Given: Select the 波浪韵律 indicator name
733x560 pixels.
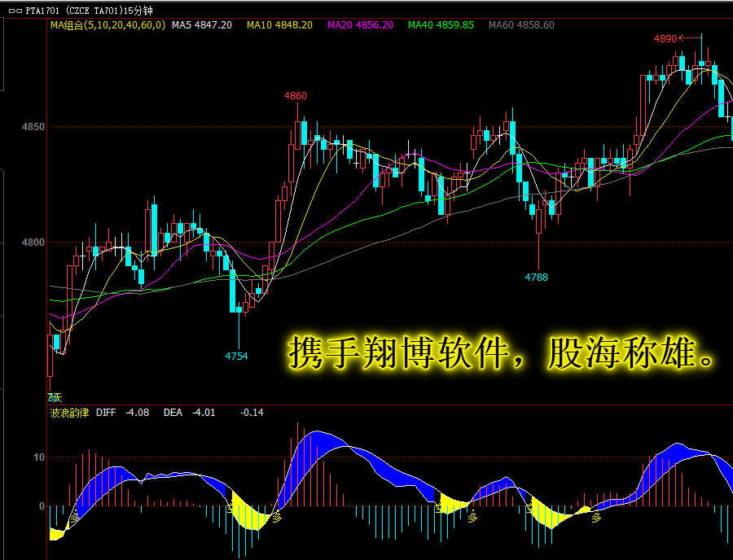Looking at the screenshot, I should point(69,413).
